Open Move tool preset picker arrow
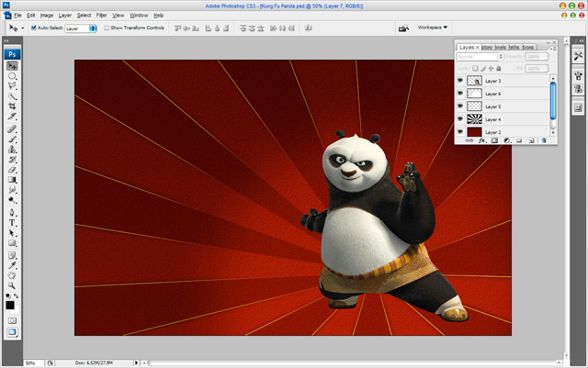Image resolution: width=588 pixels, height=368 pixels. coord(22,28)
